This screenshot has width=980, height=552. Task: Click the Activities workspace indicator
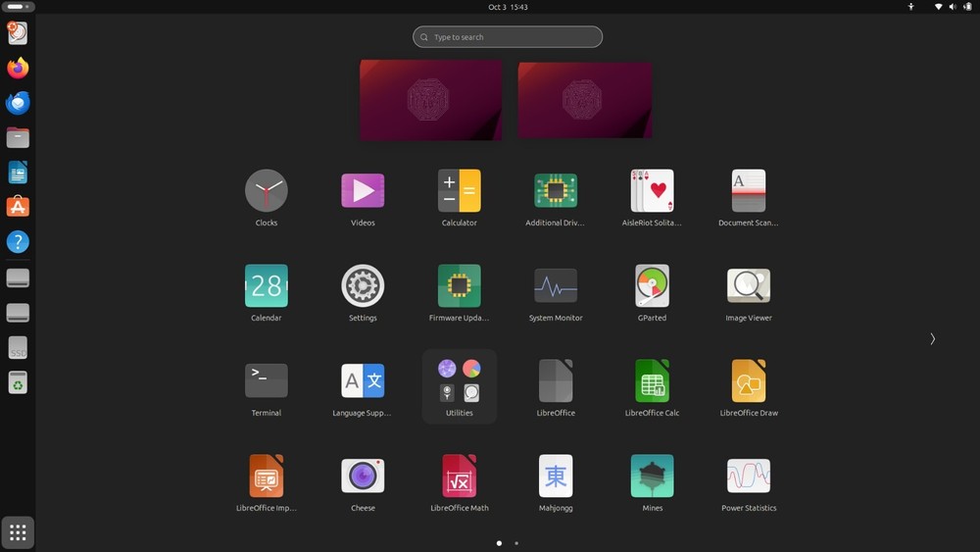click(18, 7)
